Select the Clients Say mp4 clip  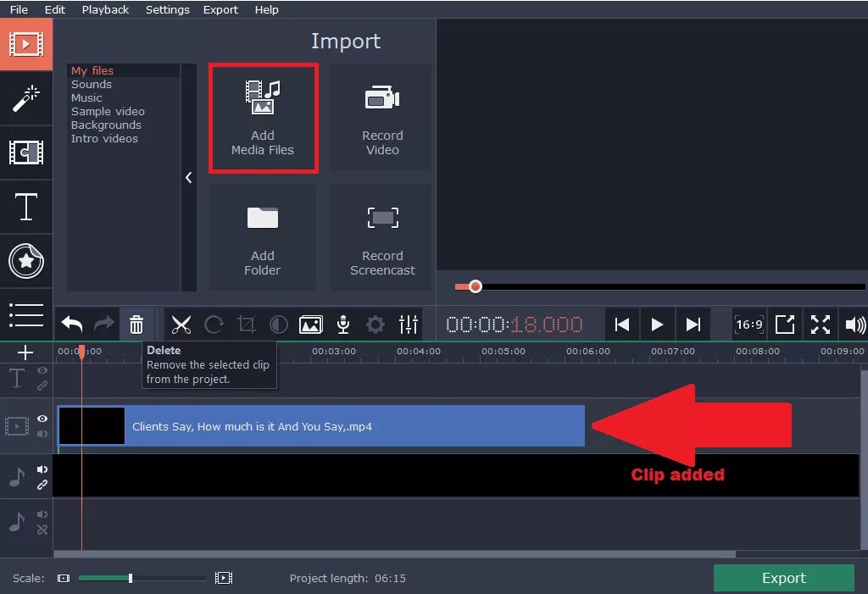(x=321, y=425)
